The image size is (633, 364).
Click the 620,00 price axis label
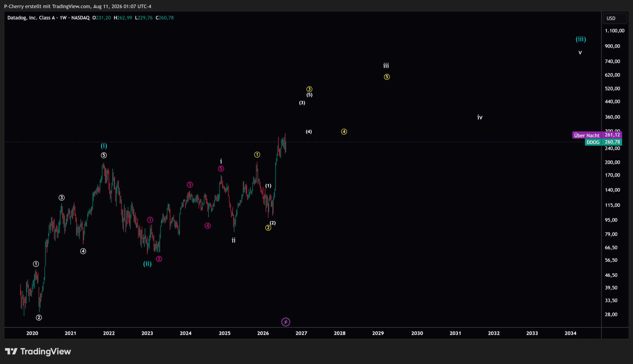point(612,75)
